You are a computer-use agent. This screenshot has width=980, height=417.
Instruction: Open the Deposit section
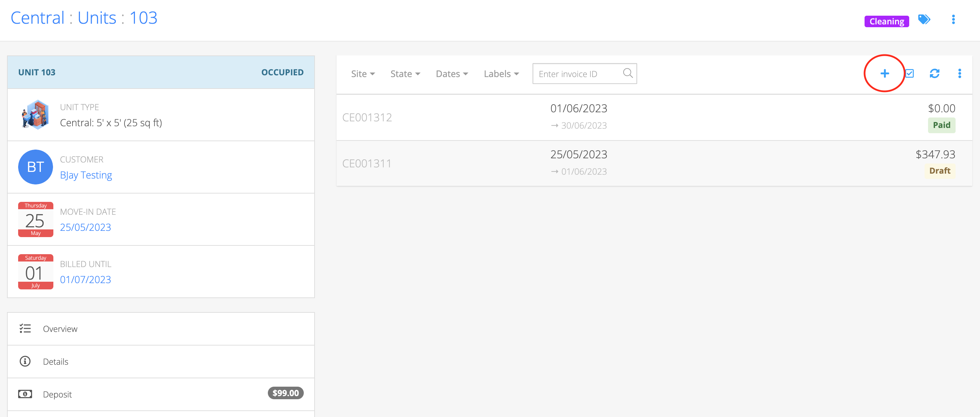[57, 394]
